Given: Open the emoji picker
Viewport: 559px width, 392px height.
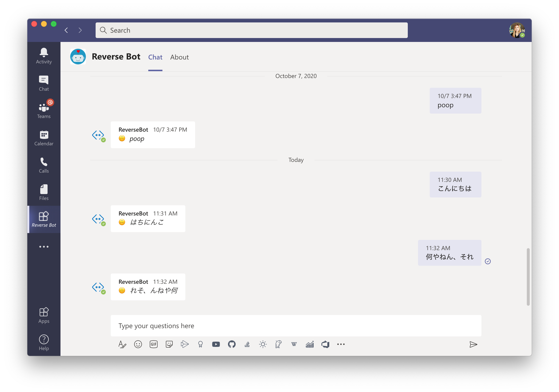Looking at the screenshot, I should (x=138, y=344).
